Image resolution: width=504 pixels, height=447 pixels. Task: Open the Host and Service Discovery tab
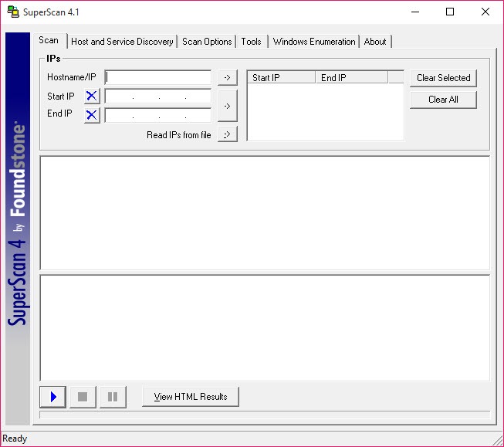122,42
